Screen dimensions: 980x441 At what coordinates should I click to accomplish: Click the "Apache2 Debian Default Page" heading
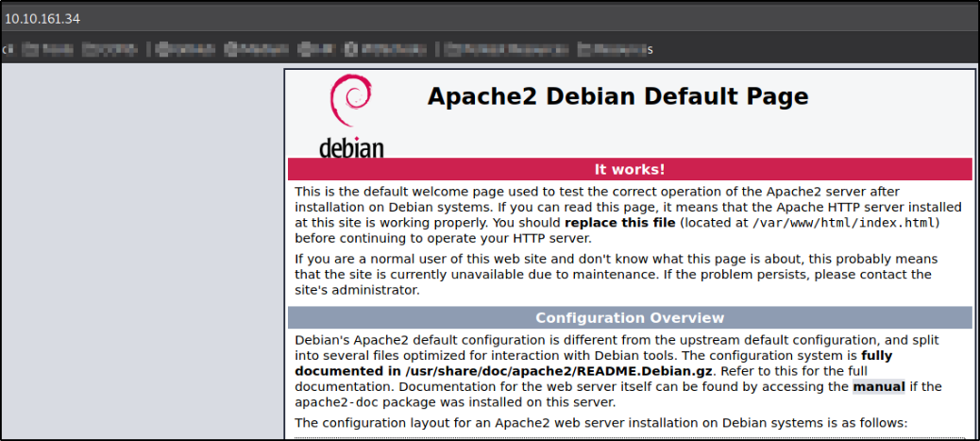pos(617,97)
